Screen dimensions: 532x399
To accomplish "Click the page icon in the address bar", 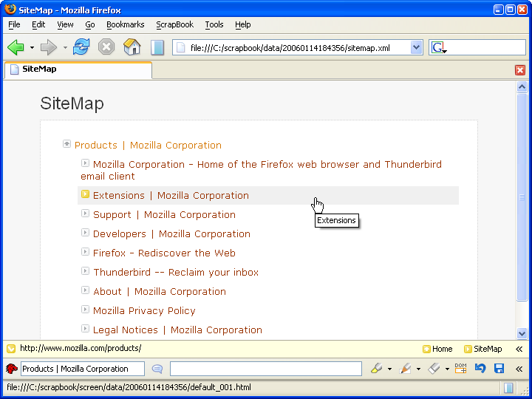I will coord(181,48).
